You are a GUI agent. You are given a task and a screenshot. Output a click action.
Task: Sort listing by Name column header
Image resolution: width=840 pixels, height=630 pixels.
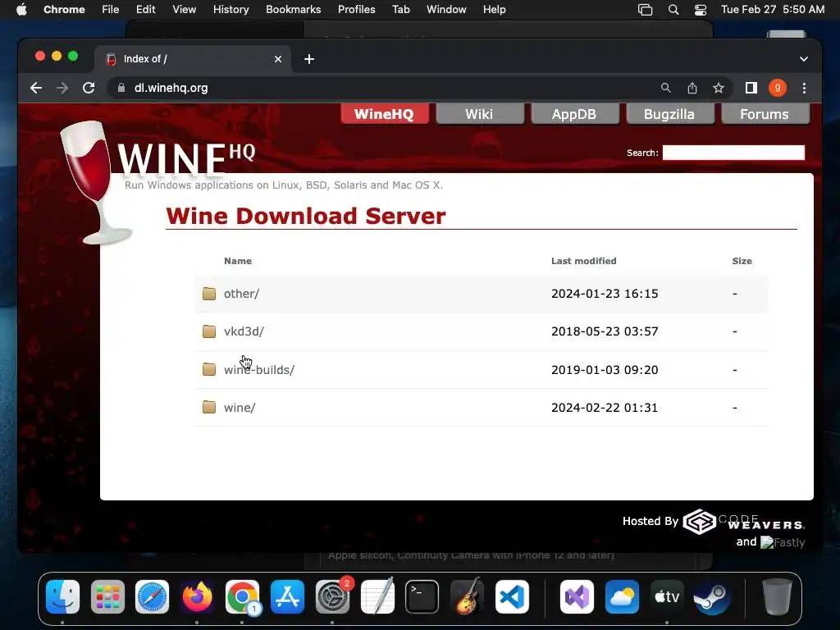point(238,261)
